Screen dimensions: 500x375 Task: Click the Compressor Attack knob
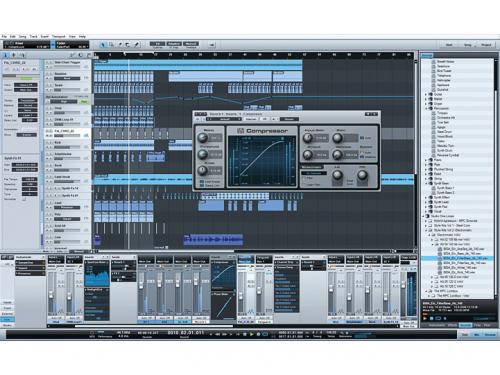coord(308,154)
